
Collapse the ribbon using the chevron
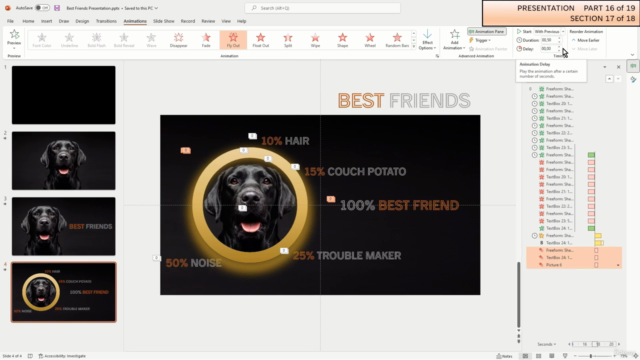(x=632, y=55)
